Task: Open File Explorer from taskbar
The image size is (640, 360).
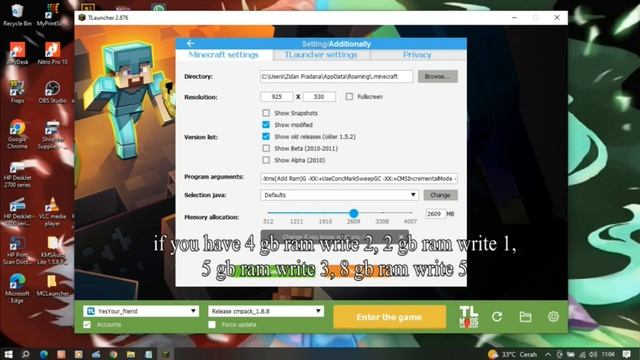Action: 131,354
